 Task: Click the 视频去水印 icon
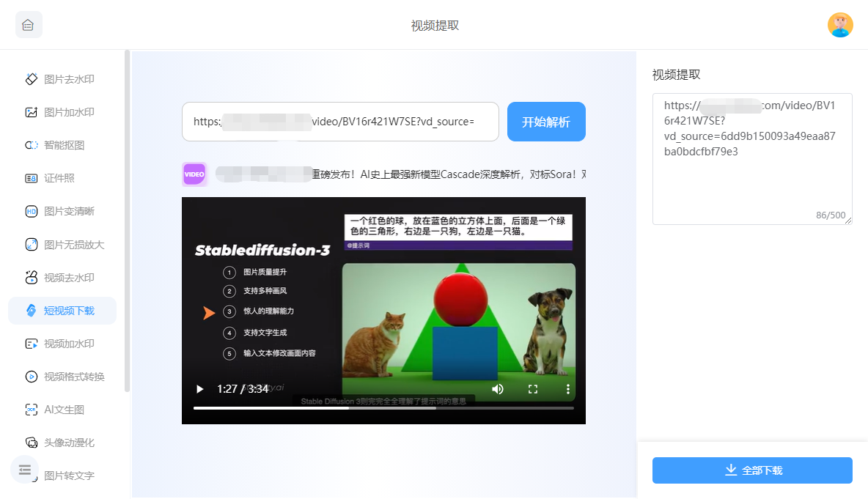pos(32,277)
